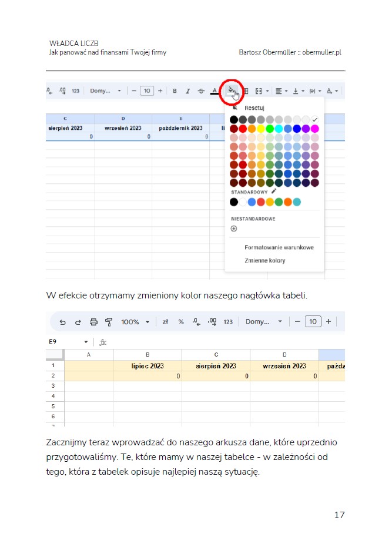392x554 pixels.
Task: Apply the percent format
Action: (181, 322)
